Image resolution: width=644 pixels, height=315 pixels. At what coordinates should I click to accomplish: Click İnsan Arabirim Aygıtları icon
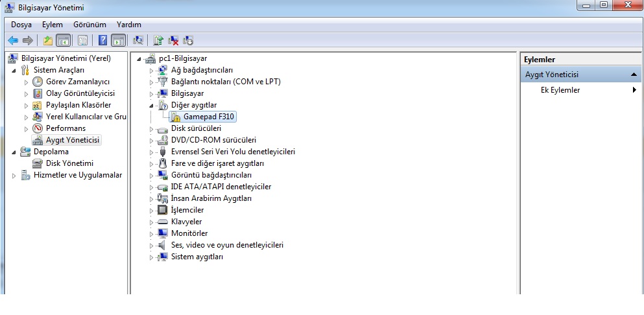(163, 198)
